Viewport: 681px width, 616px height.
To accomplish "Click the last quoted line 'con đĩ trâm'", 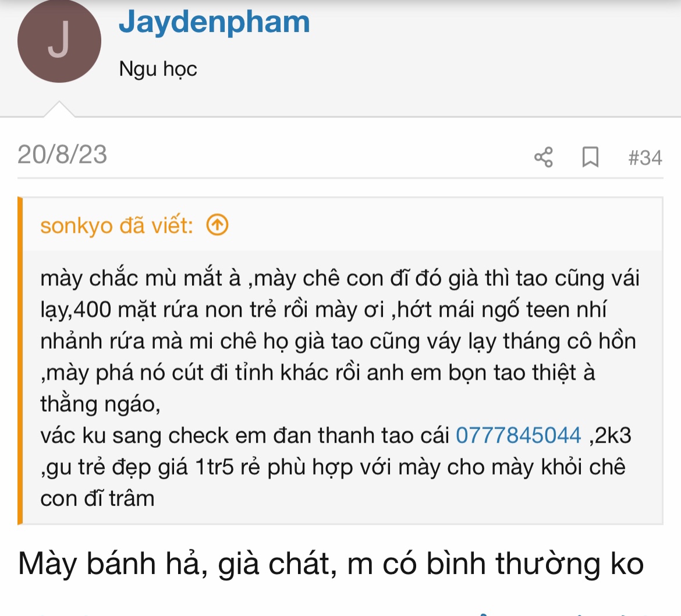I will (97, 498).
